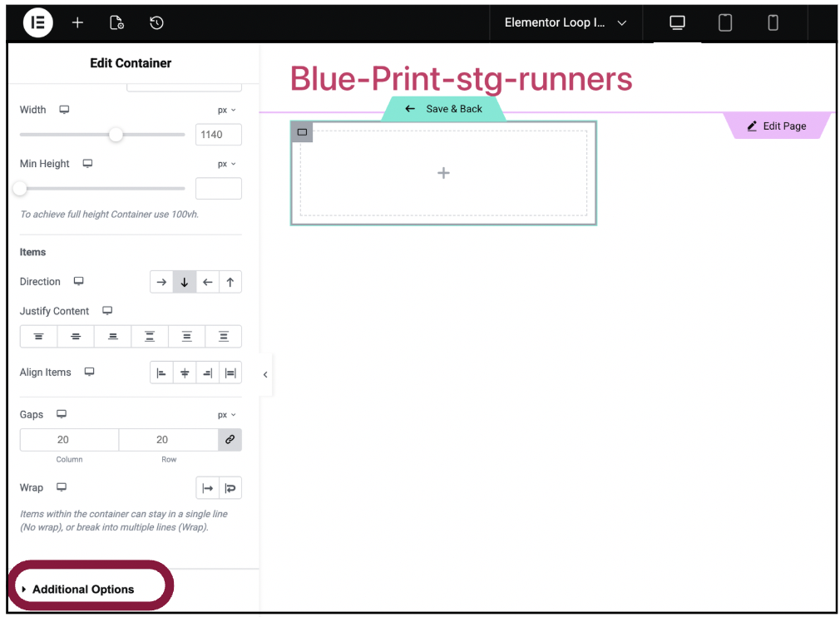Click the Width value field showing 1140
840x617 pixels.
tap(219, 135)
